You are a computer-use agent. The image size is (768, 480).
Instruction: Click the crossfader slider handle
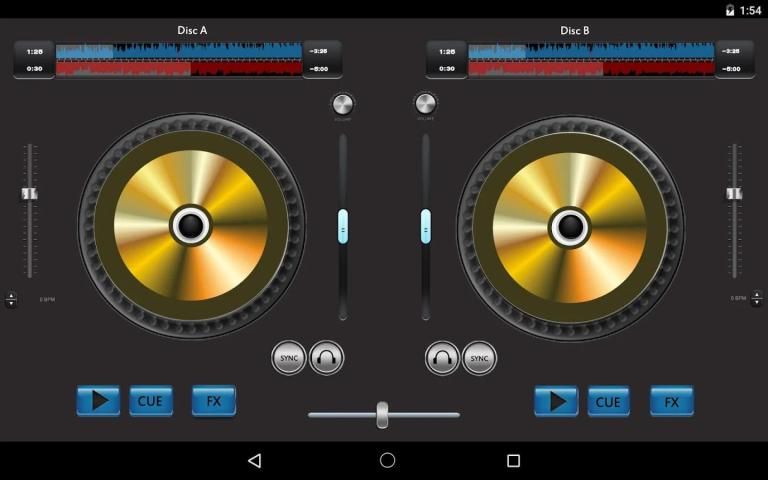tap(382, 414)
